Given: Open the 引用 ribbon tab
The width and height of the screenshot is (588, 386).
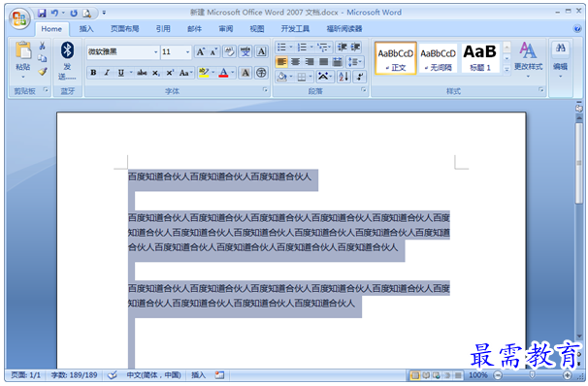Looking at the screenshot, I should tap(163, 29).
